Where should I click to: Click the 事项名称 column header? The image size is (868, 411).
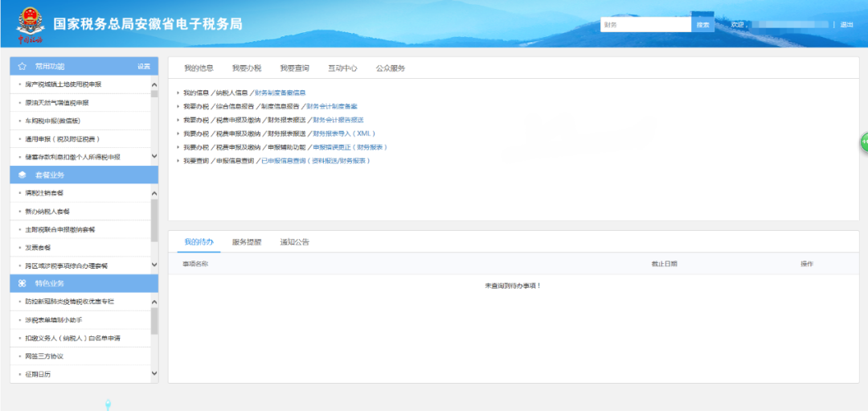click(195, 264)
